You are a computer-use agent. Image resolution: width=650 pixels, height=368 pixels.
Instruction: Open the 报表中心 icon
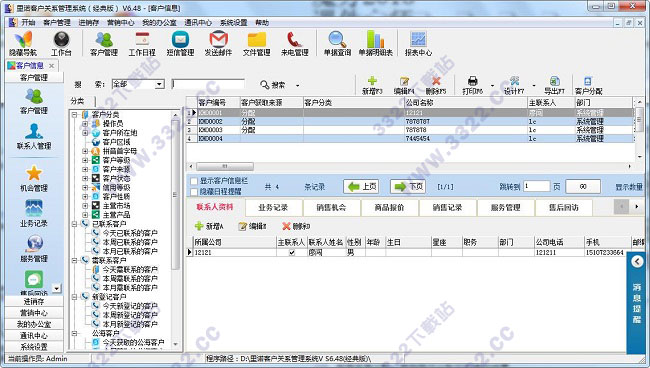(x=418, y=43)
